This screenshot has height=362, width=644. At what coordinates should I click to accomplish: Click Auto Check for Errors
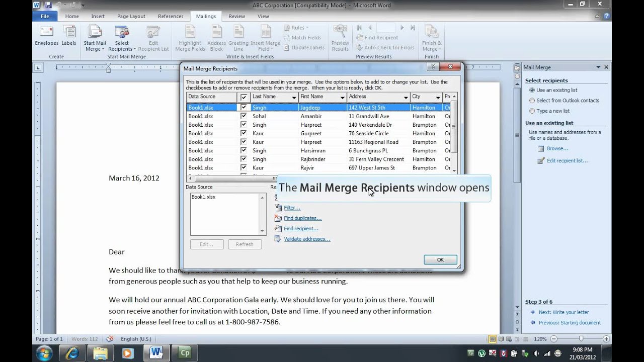(385, 48)
